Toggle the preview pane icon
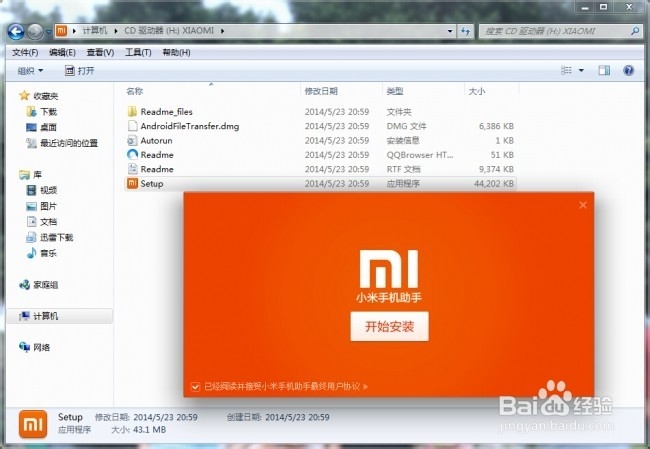This screenshot has width=650, height=449. tap(604, 70)
